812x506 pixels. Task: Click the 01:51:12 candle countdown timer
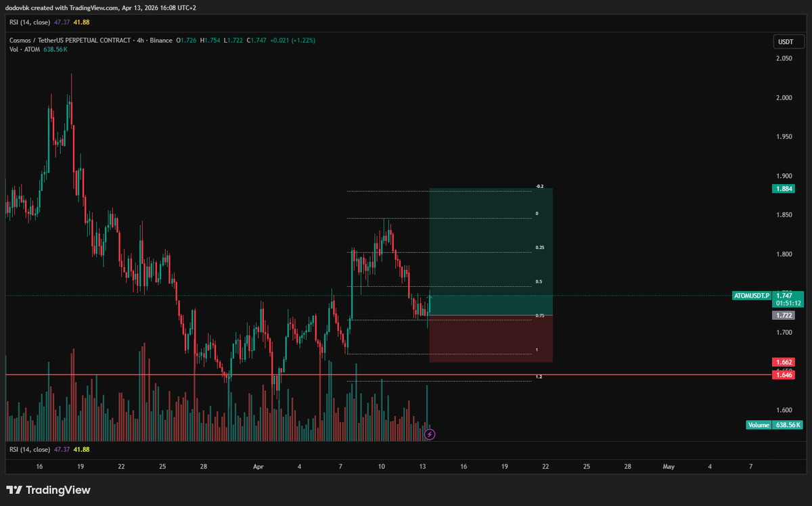(x=788, y=304)
